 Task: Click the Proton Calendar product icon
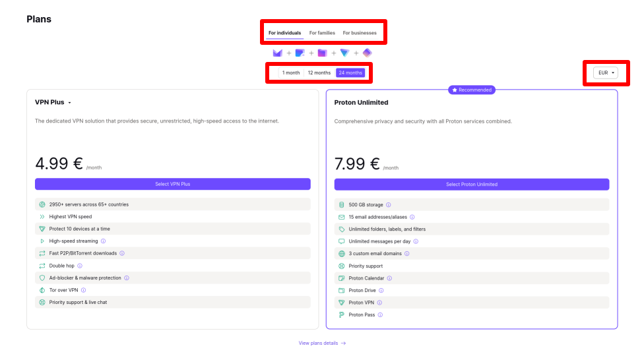tap(300, 53)
